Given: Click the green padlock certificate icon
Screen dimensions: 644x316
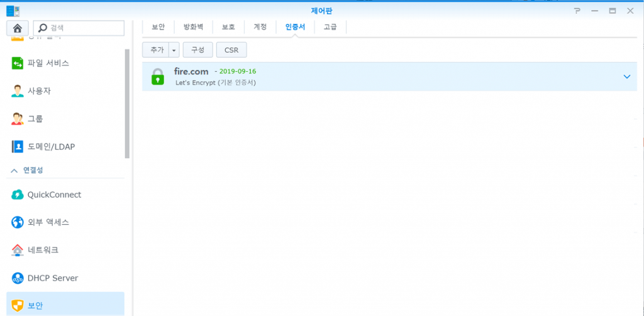Looking at the screenshot, I should coord(157,76).
